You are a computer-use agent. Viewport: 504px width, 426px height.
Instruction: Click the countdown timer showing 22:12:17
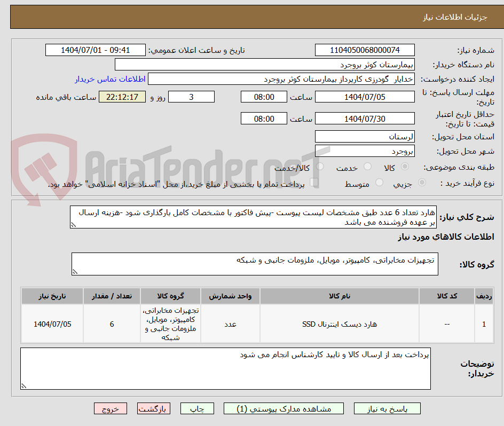point(122,97)
